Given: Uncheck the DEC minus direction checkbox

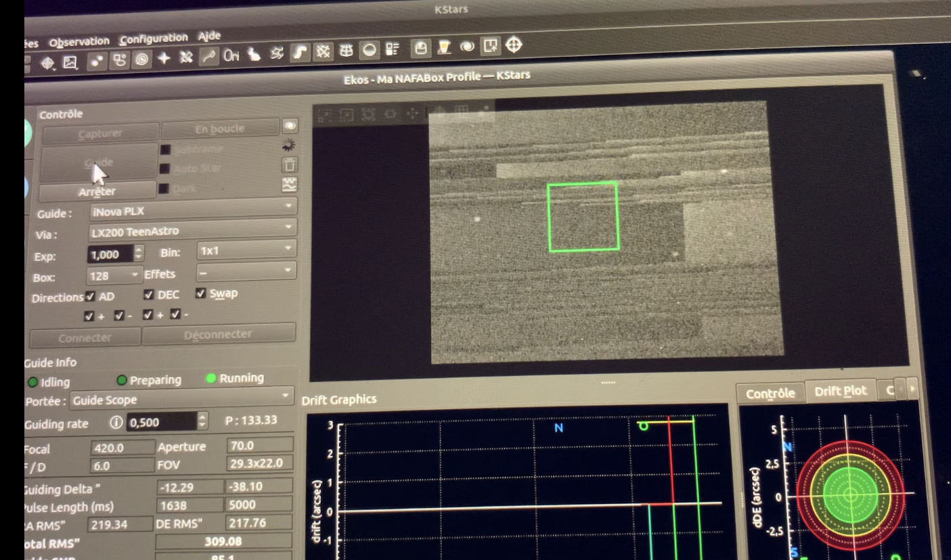Looking at the screenshot, I should (x=175, y=314).
